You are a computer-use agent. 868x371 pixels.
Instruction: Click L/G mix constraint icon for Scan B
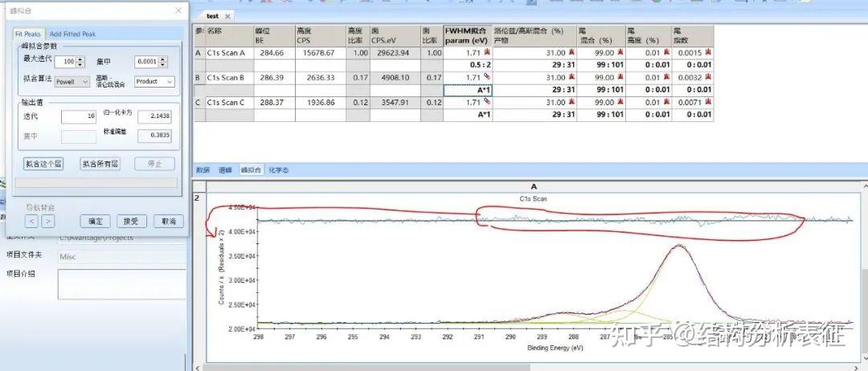click(x=571, y=77)
